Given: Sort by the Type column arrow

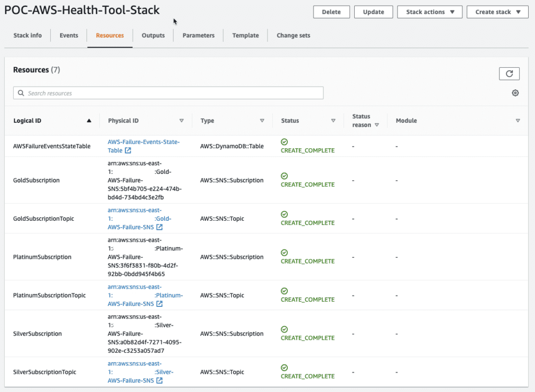Looking at the screenshot, I should [x=262, y=121].
